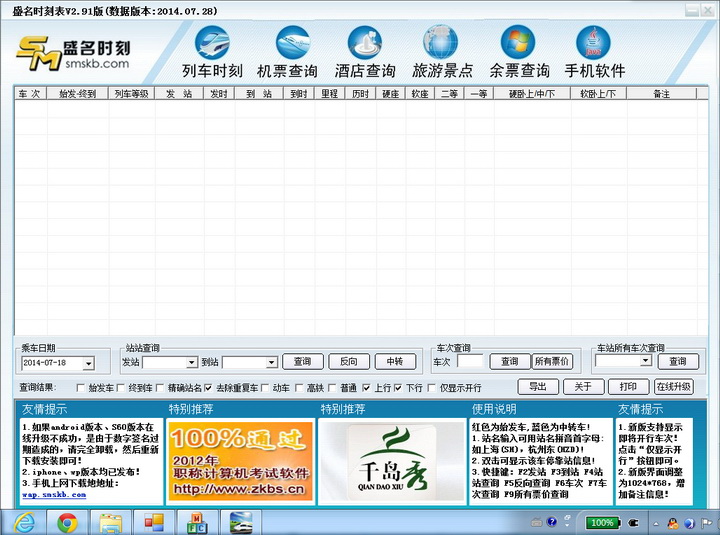Enable the 精确站名 checkbox
Viewport: 720px width, 535px height.
pos(160,388)
